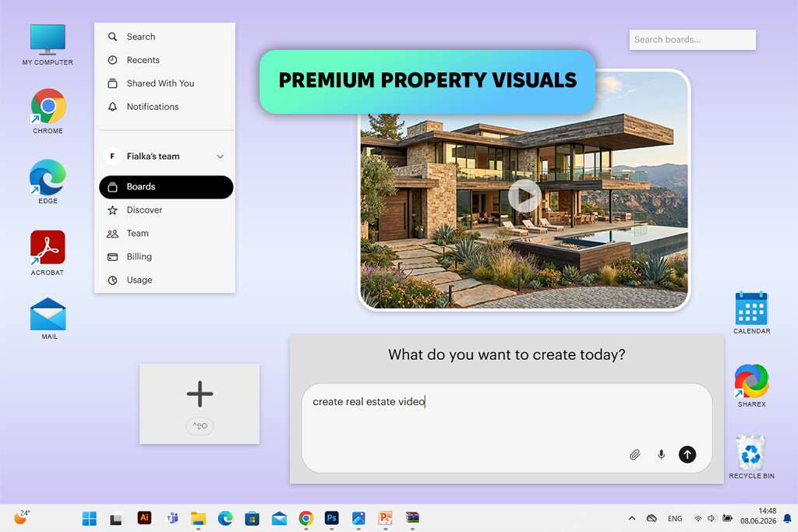Image resolution: width=798 pixels, height=532 pixels.
Task: Open Search in the sidebar
Action: point(166,37)
